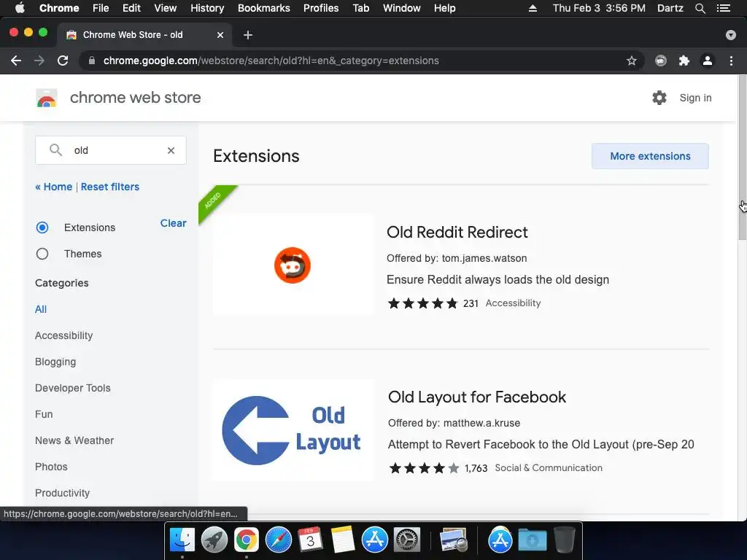747x560 pixels.
Task: Select the Extensions radio button
Action: pyautogui.click(x=42, y=227)
